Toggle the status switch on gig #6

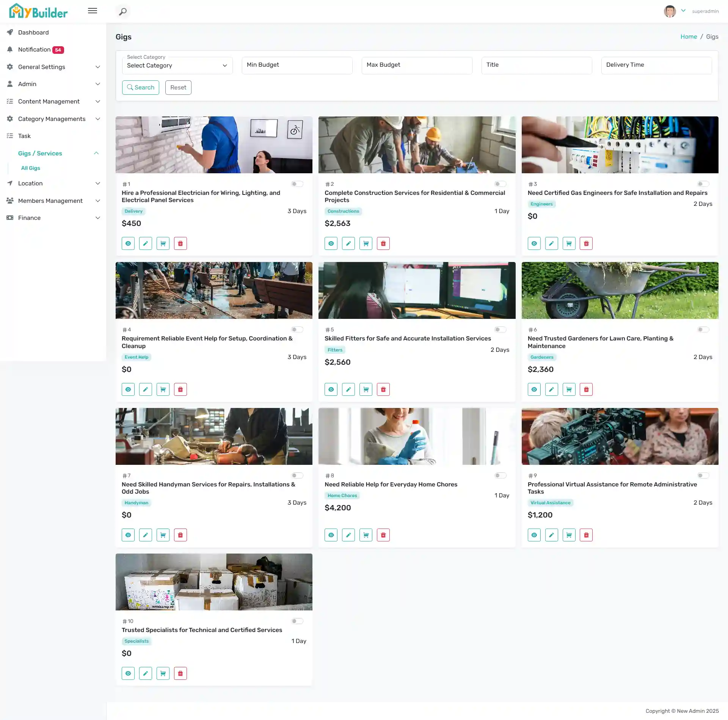703,329
